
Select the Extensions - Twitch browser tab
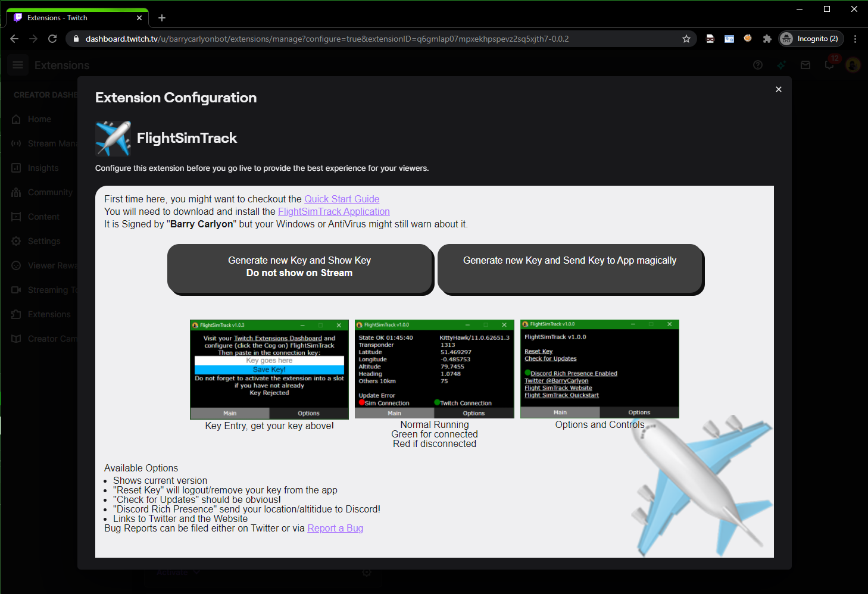pyautogui.click(x=77, y=18)
